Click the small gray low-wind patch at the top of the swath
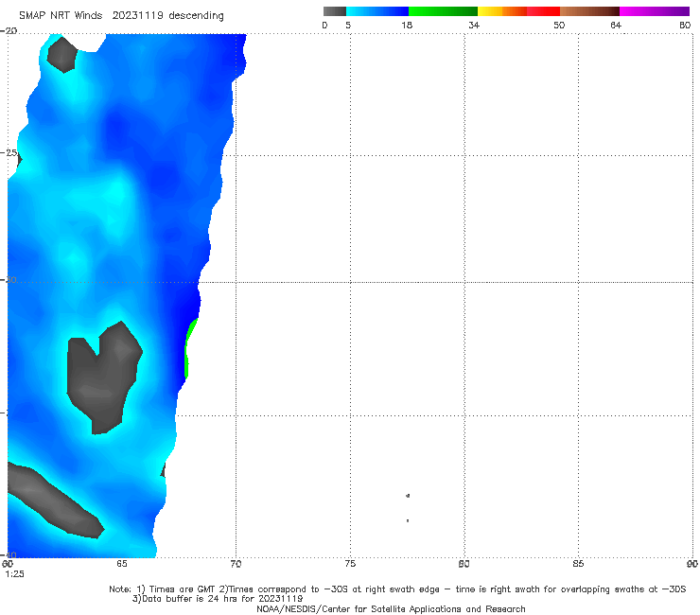The width and height of the screenshot is (700, 615). [x=62, y=55]
